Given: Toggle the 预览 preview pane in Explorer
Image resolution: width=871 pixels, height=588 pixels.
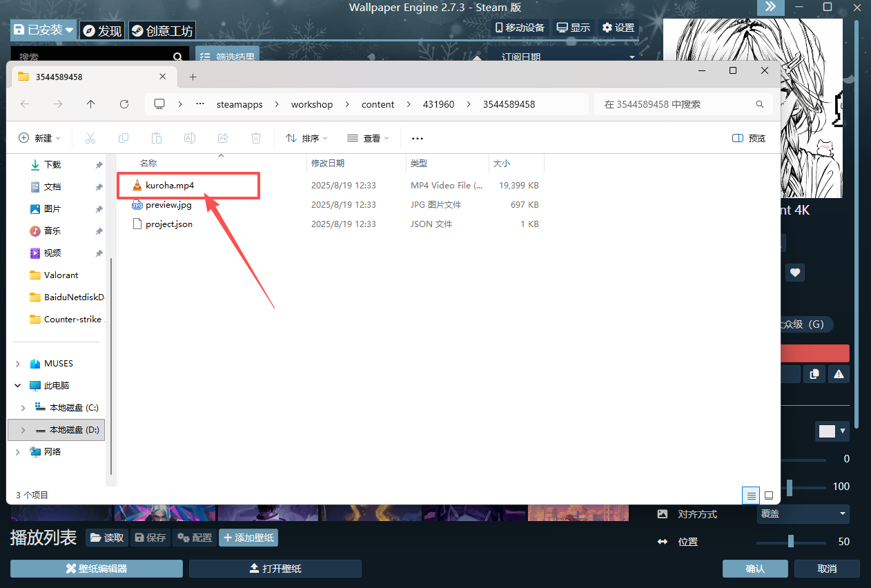Looking at the screenshot, I should (748, 138).
